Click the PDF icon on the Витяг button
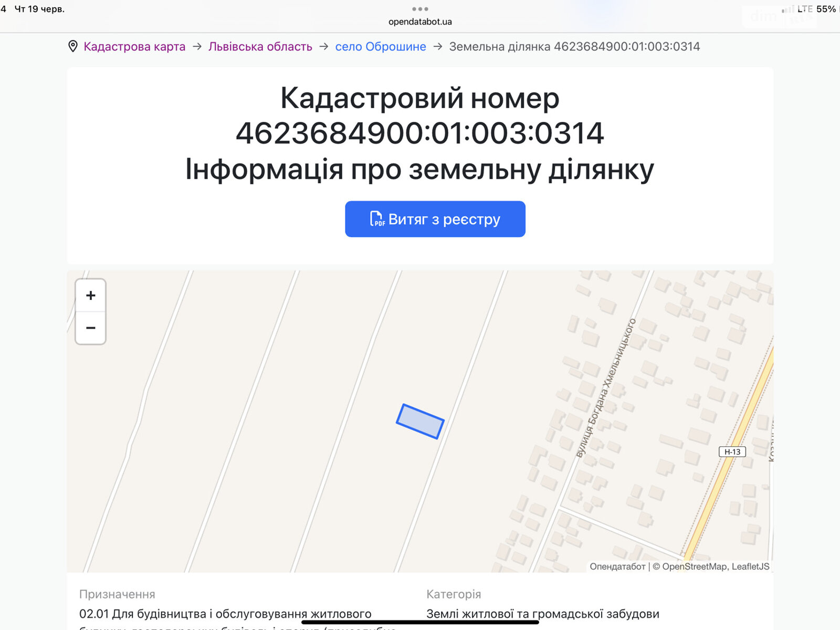Viewport: 840px width, 630px height. coord(377,219)
